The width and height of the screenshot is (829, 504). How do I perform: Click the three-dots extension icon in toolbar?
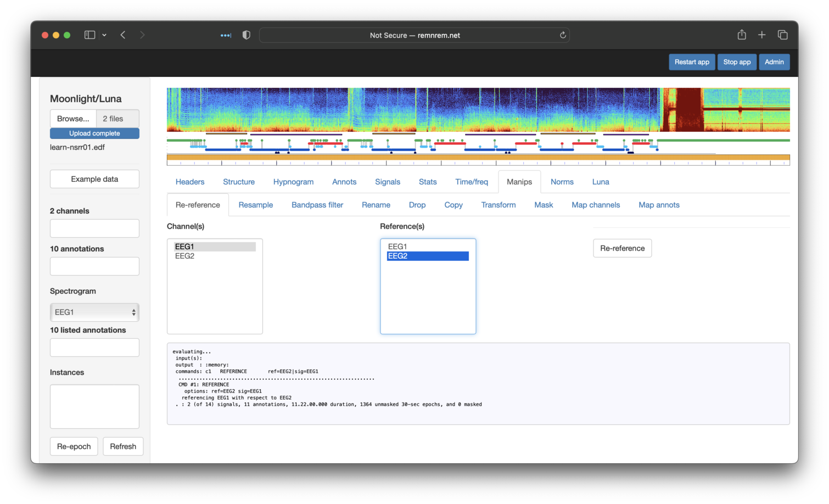pyautogui.click(x=226, y=35)
